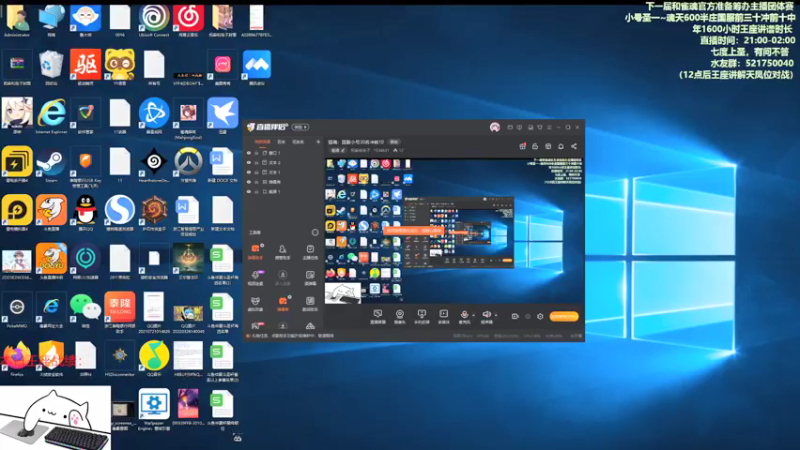Start recording with the camcorder icon
The image size is (800, 450).
[x=515, y=316]
